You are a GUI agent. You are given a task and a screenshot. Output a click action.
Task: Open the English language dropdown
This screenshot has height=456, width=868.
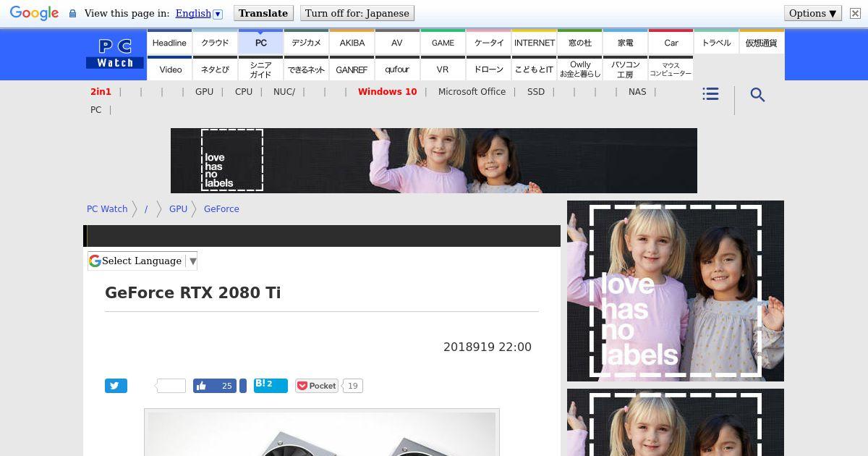tap(199, 13)
